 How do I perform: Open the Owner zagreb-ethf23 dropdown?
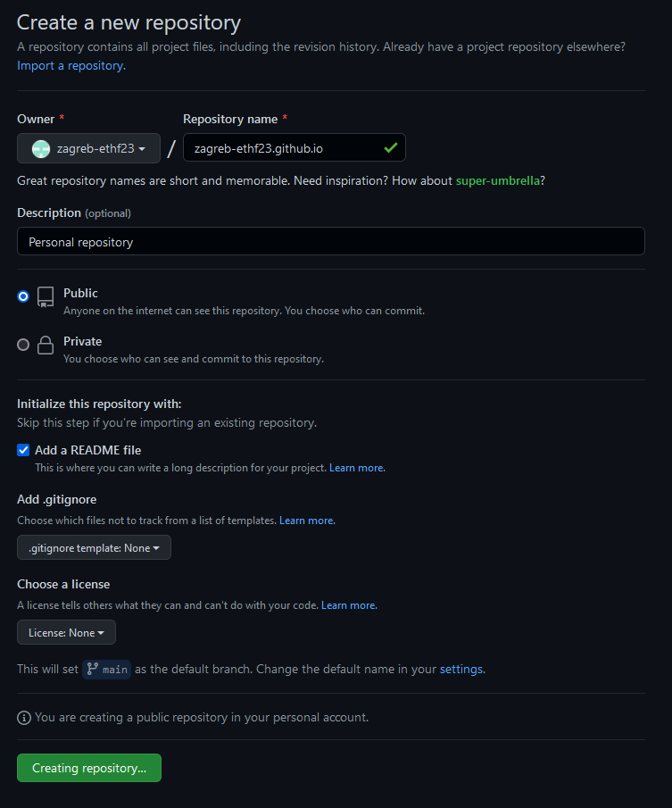[x=88, y=148]
